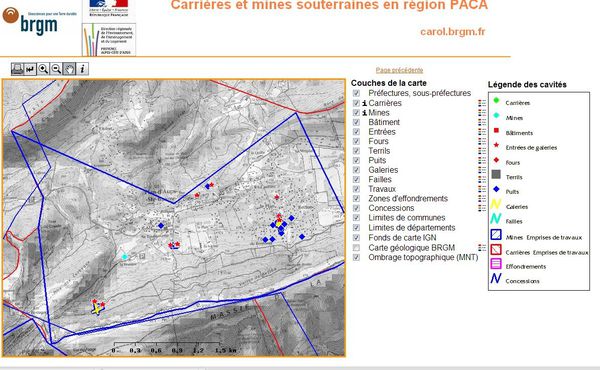600x370 pixels.
Task: Open legend icon for Mines layer
Action: (x=482, y=112)
